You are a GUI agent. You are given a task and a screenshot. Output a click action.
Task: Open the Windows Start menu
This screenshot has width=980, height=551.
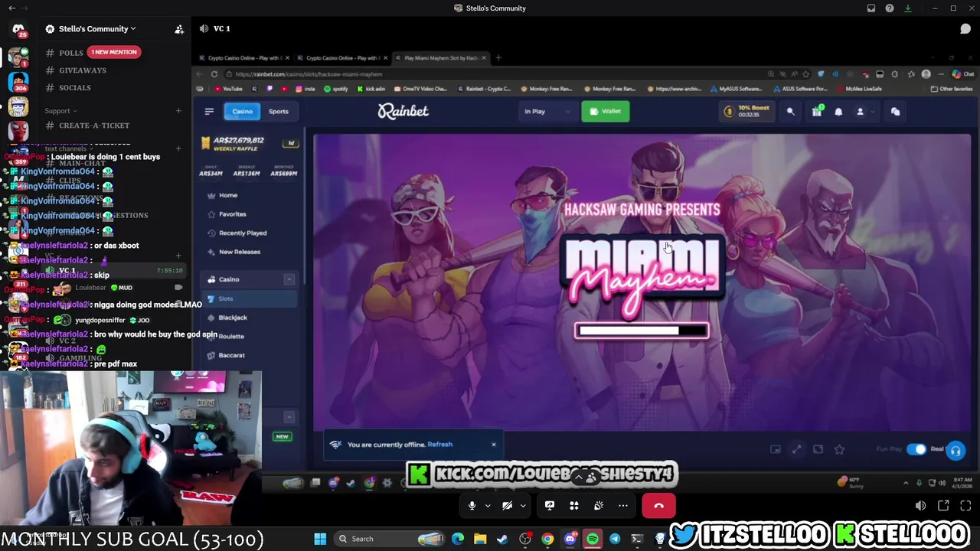tap(320, 539)
